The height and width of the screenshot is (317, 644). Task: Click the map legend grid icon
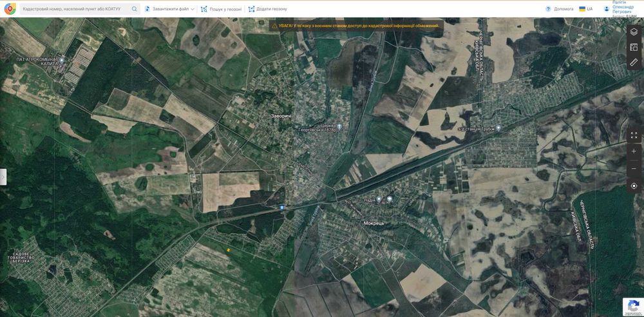634,47
